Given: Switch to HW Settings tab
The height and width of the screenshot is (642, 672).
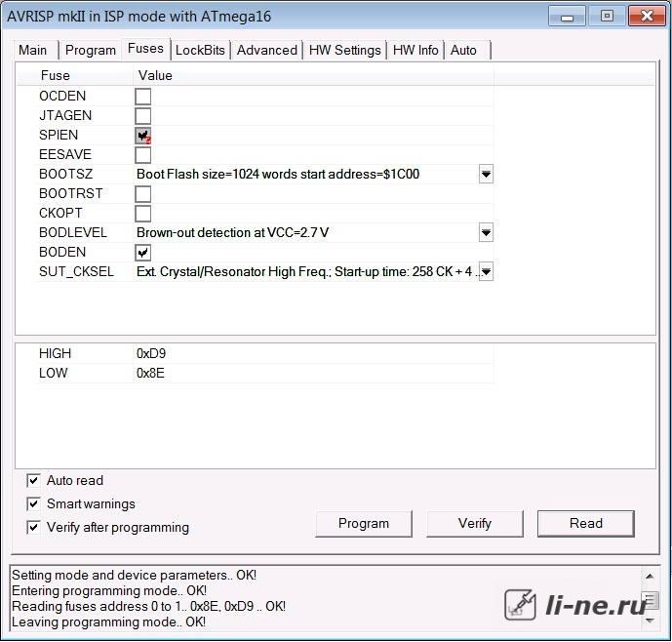Looking at the screenshot, I should (x=345, y=50).
